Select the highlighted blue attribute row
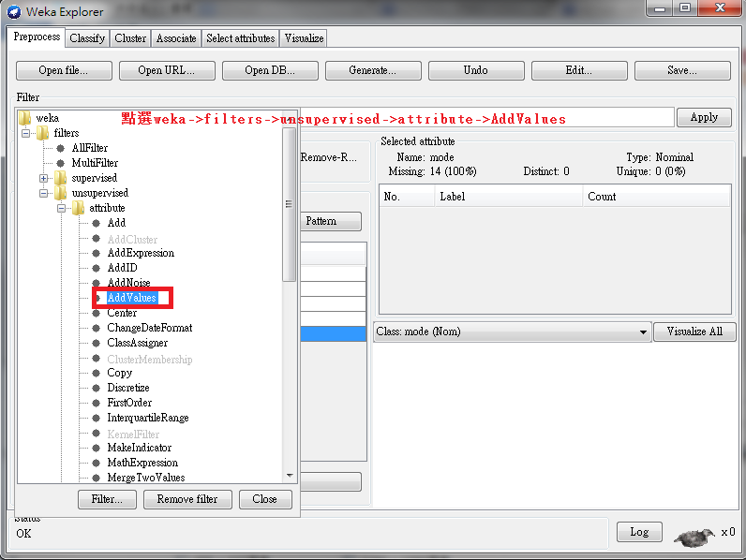This screenshot has width=746, height=560. click(333, 333)
